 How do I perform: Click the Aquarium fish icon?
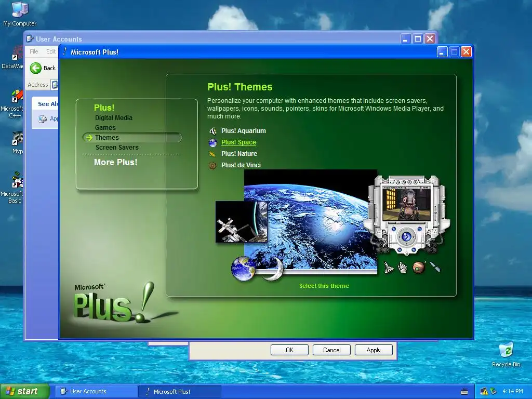(x=212, y=131)
